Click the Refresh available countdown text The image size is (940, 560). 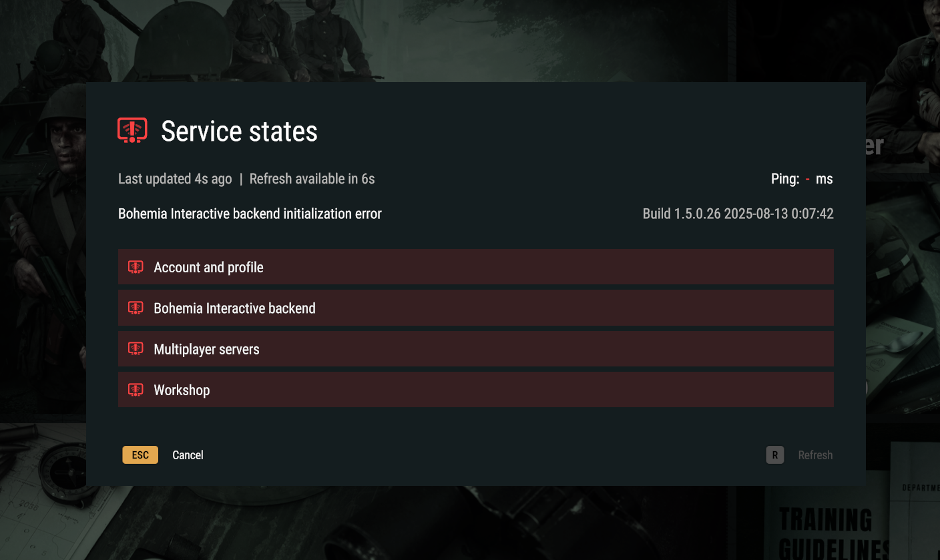pyautogui.click(x=312, y=179)
